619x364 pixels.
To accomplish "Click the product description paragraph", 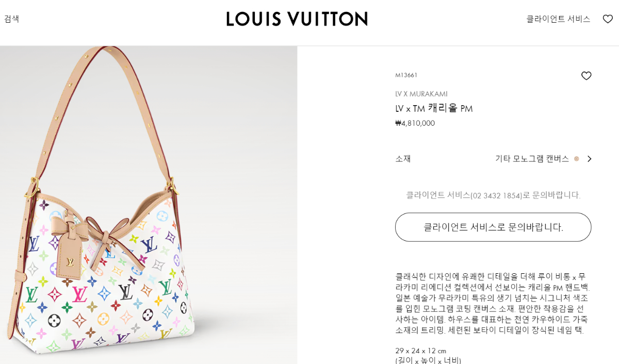I will [x=493, y=304].
